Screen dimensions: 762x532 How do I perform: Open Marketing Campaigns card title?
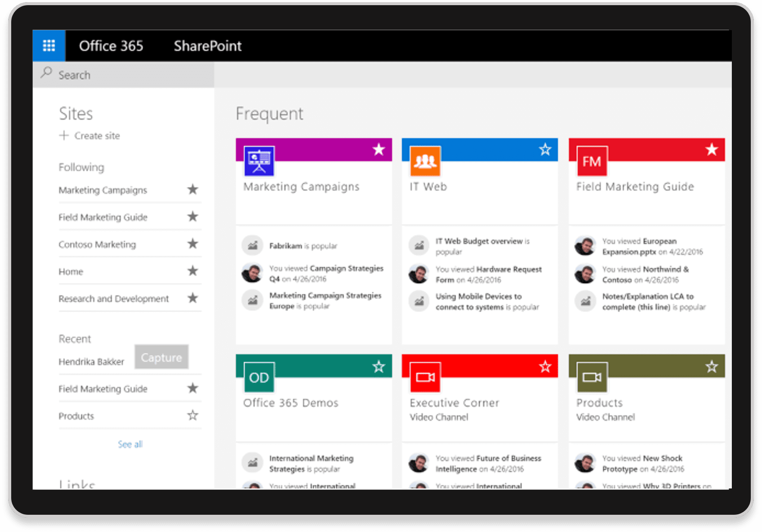point(301,187)
